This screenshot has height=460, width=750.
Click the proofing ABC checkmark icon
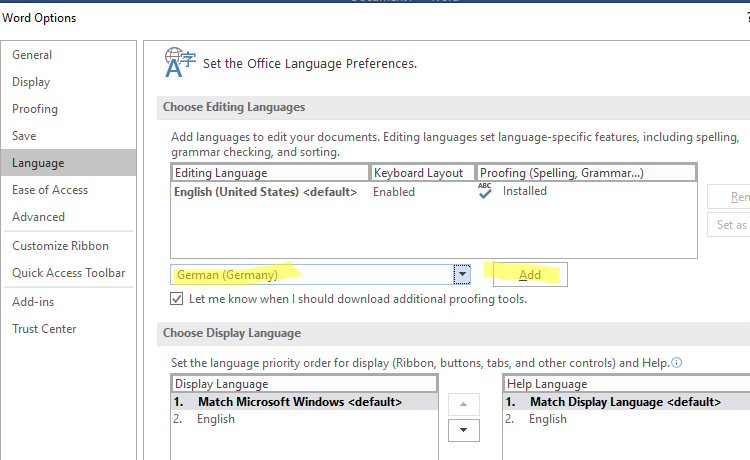pos(485,191)
